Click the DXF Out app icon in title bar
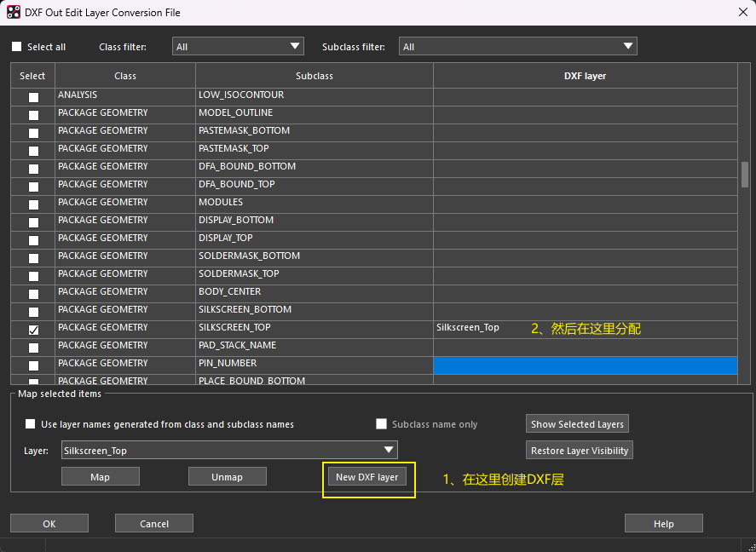Screen dimensions: 756x552 (x=14, y=13)
